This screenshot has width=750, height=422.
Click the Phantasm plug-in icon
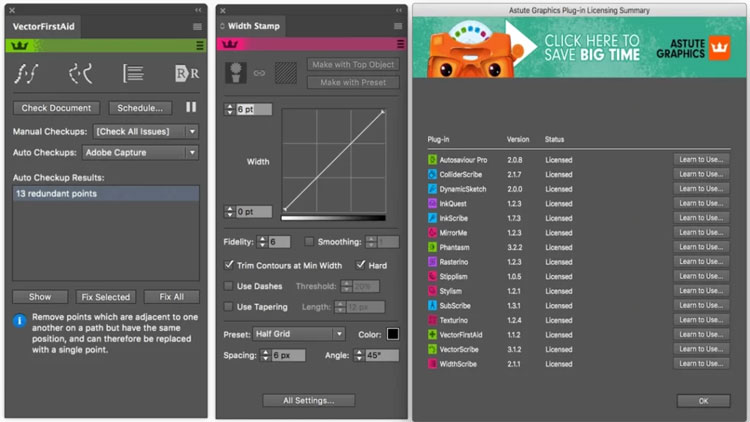tap(432, 247)
